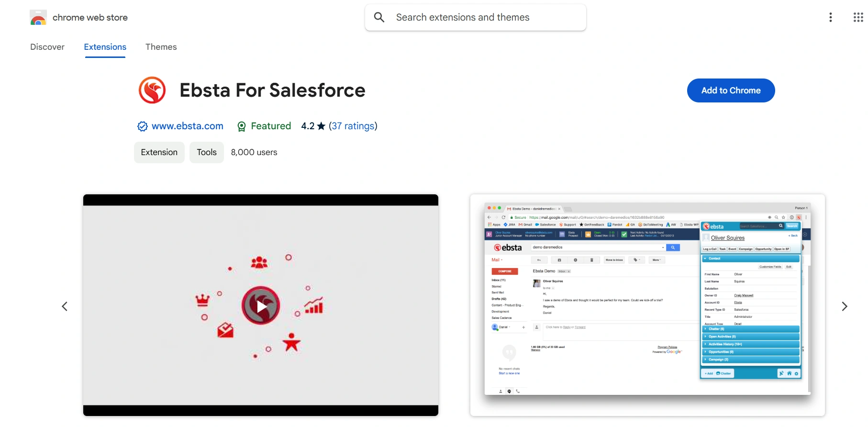The image size is (868, 427).
Task: Focus the Search extensions and themes field
Action: click(x=476, y=18)
